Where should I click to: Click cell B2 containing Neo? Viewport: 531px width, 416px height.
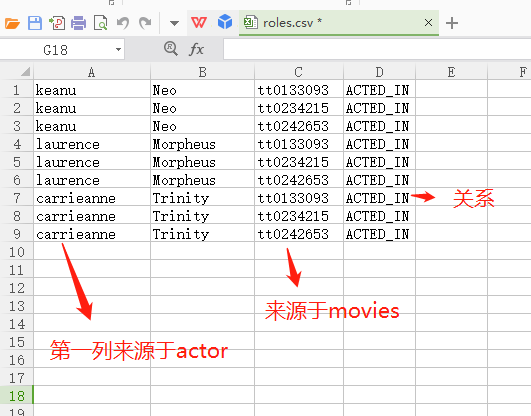202,108
